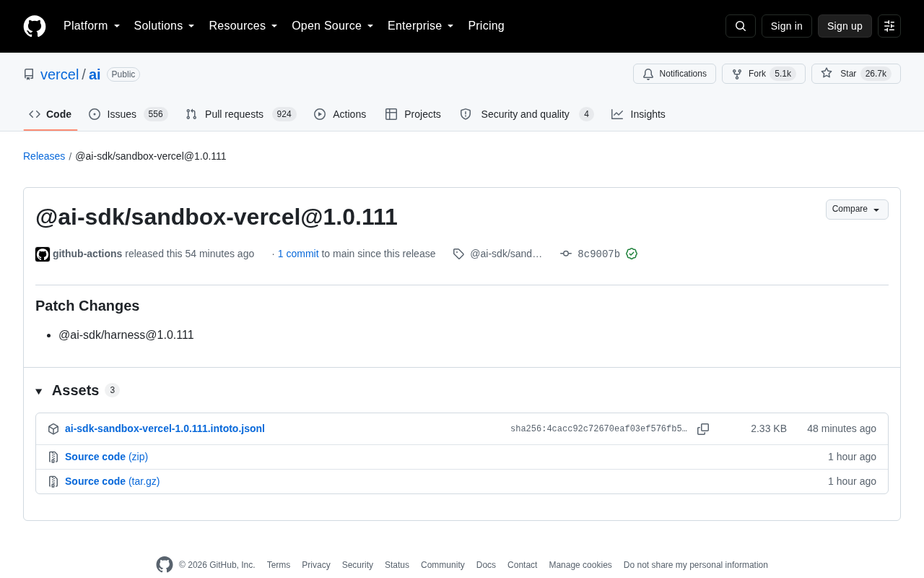Screen dimensions: 924x578
Task: Open the Community footer link
Action: [443, 565]
